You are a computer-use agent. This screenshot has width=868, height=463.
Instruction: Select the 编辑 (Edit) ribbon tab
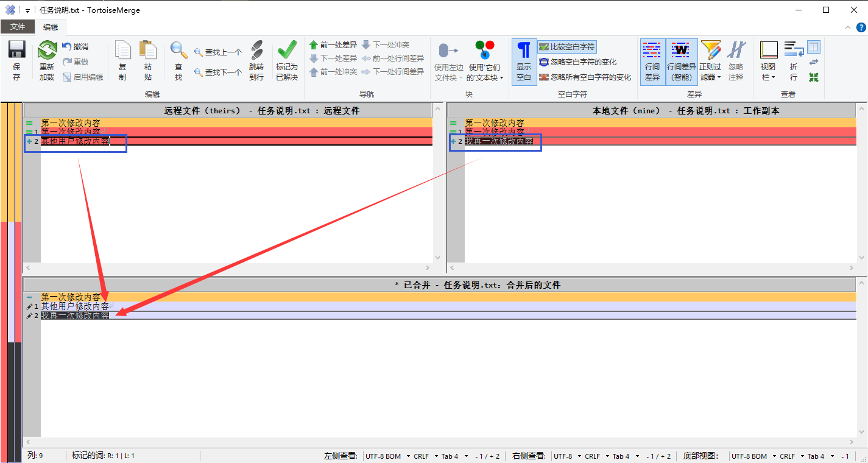(51, 27)
